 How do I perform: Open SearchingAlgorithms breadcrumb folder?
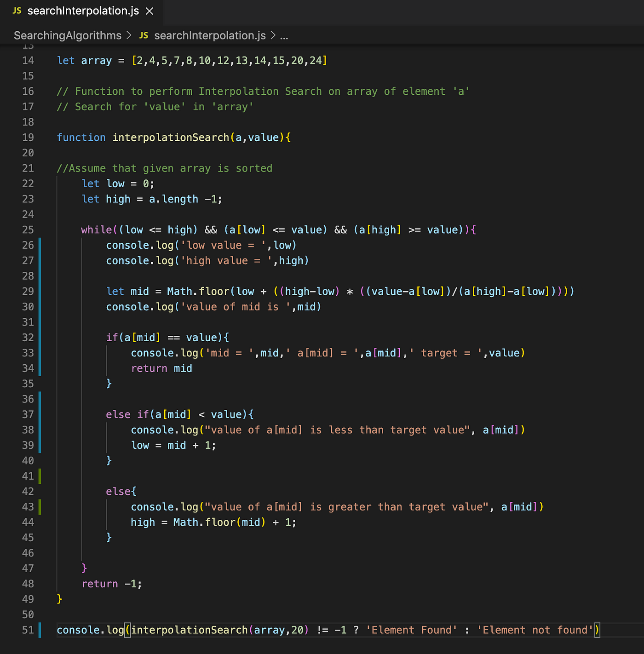pyautogui.click(x=68, y=35)
